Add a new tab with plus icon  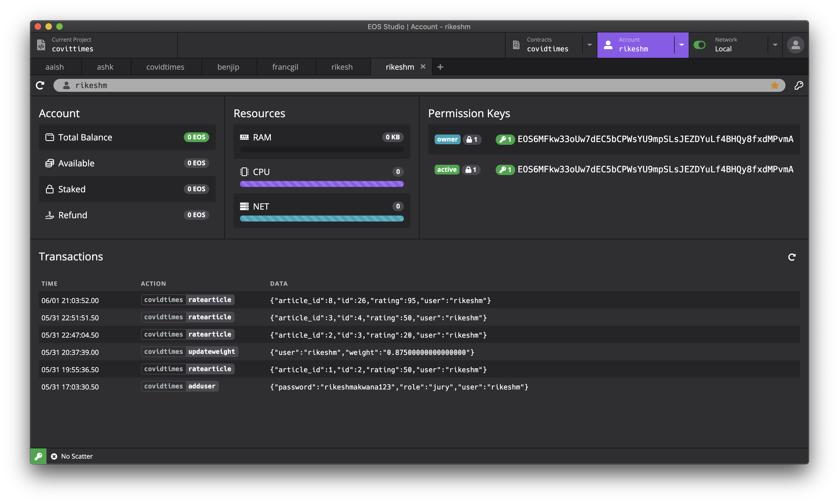[x=440, y=67]
